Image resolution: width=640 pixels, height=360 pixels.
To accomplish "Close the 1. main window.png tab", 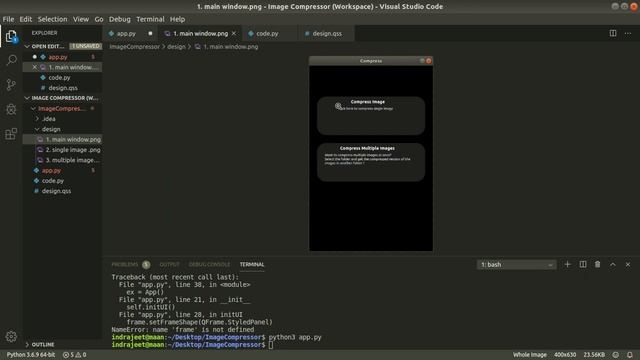I will coord(233,33).
